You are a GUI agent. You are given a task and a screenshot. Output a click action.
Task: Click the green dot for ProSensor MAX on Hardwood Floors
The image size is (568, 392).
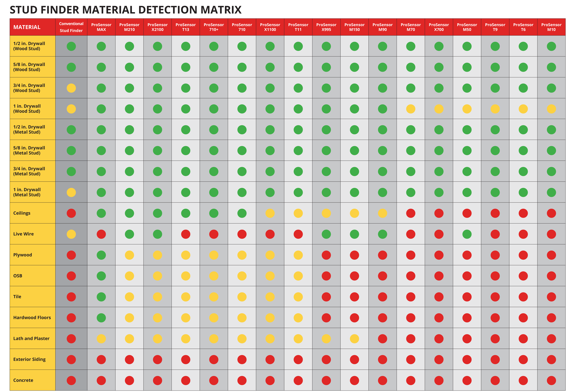[101, 318]
